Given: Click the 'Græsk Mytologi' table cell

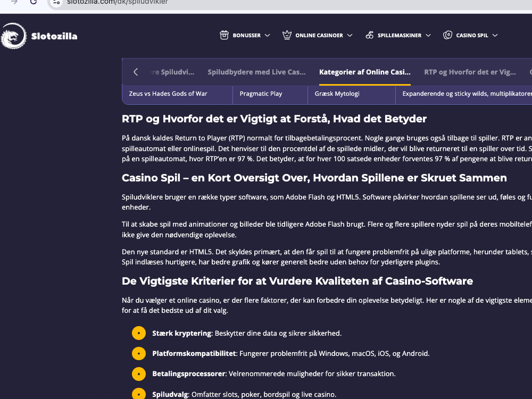Looking at the screenshot, I should pyautogui.click(x=352, y=94).
